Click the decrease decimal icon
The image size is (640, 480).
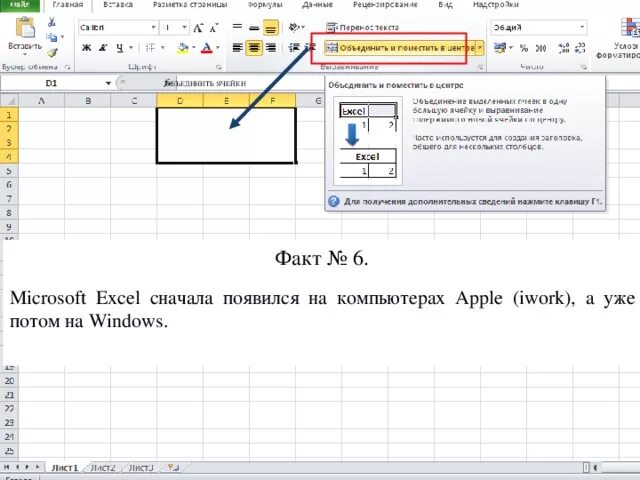point(580,48)
